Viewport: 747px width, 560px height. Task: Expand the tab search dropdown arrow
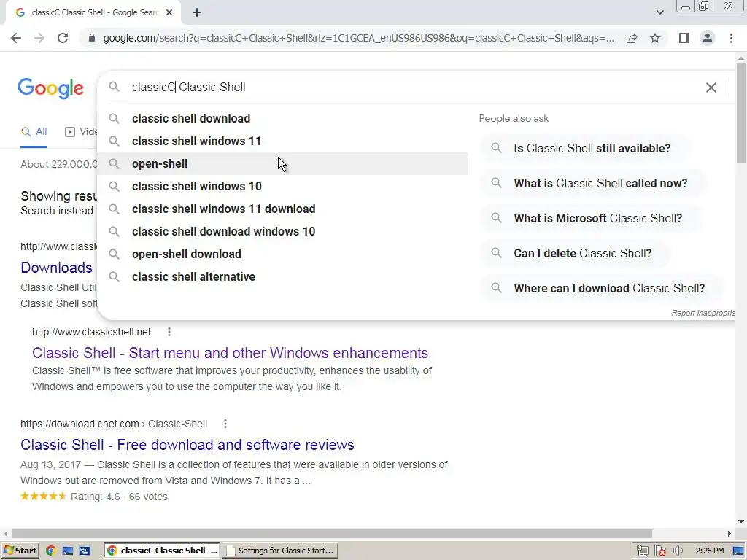point(659,13)
